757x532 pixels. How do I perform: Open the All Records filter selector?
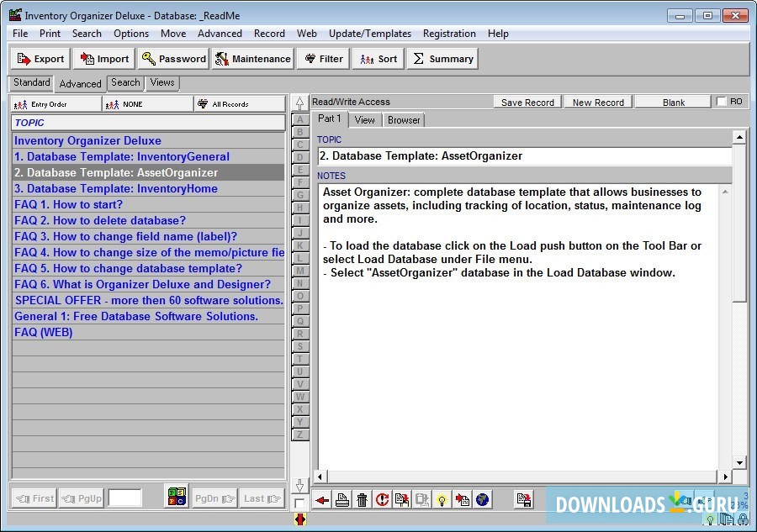click(240, 104)
